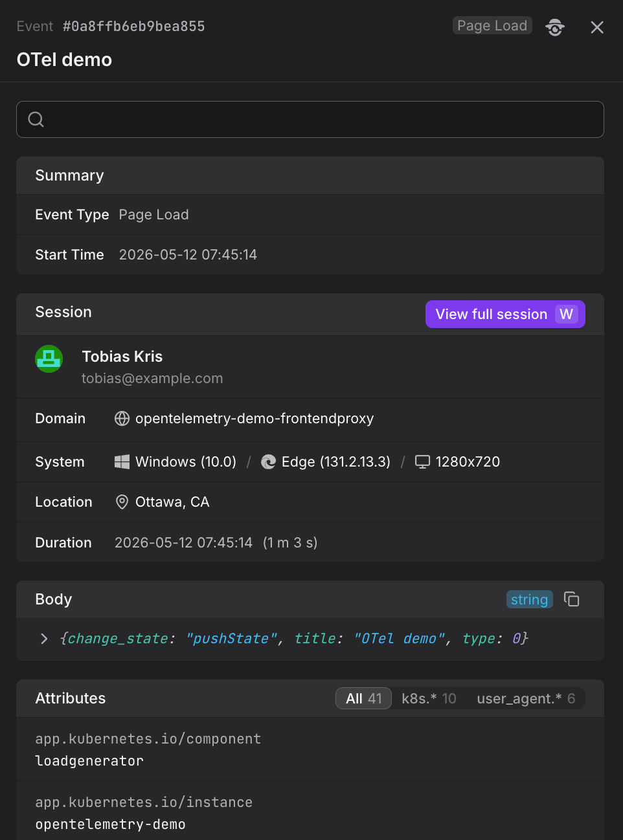
Task: Select the user_agent.* 6 attributes tab
Action: 526,698
